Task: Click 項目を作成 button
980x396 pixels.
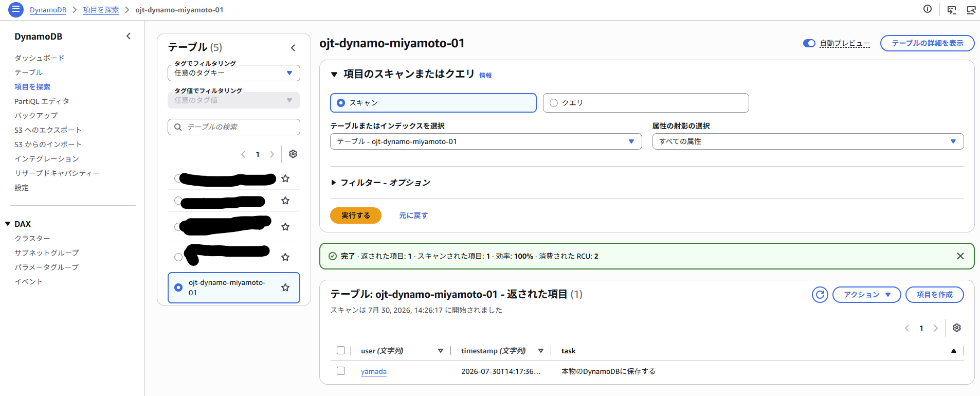Action: 935,295
